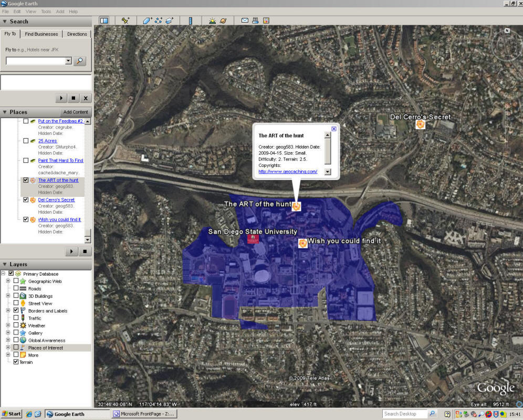Uncheck the Wish you could find it place
This screenshot has width=523, height=420.
click(x=26, y=219)
